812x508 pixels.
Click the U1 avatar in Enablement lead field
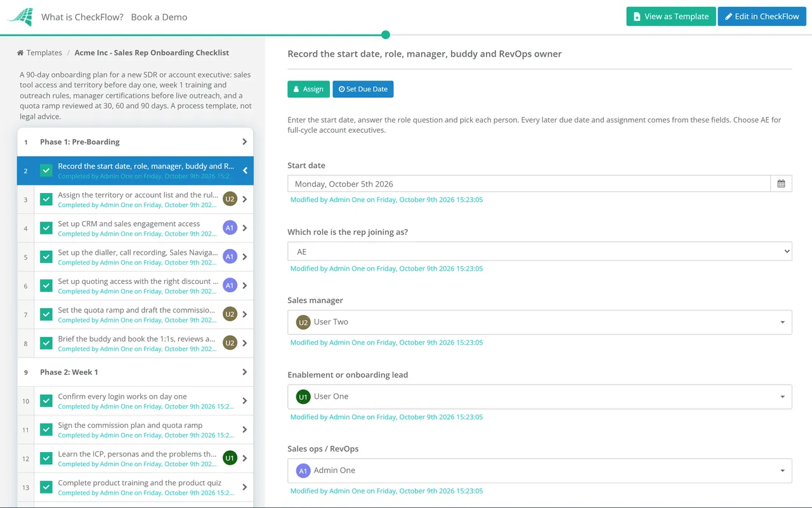[303, 396]
